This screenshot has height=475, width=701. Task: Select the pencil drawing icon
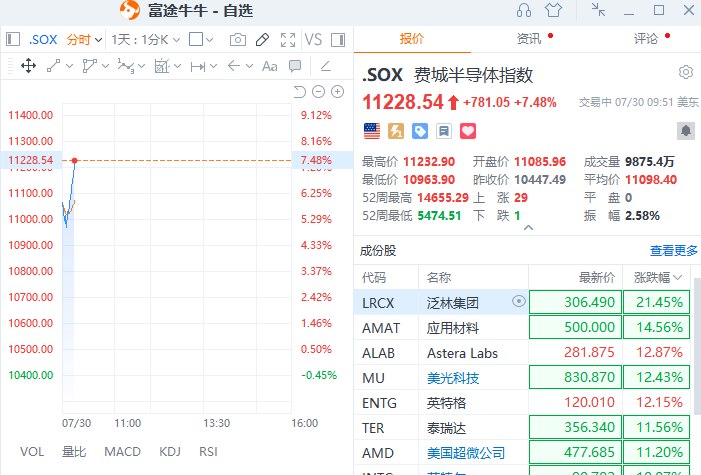pyautogui.click(x=262, y=40)
